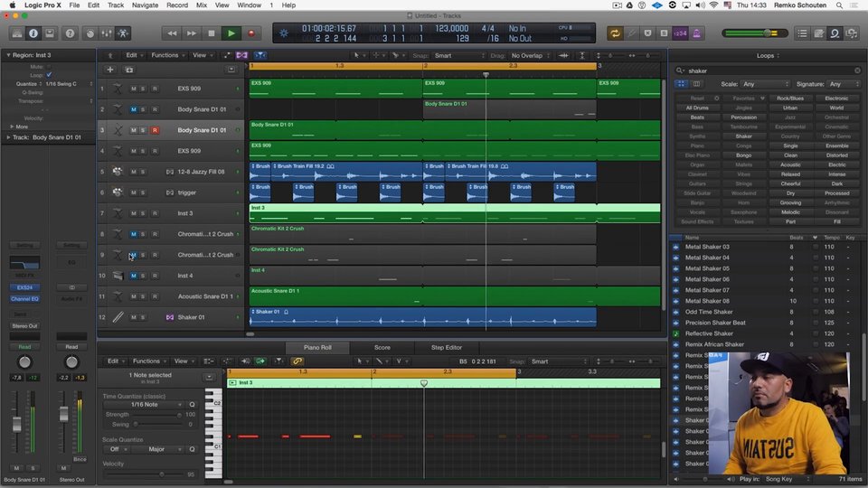Open the Quick Help question mark button
Image resolution: width=868 pixels, height=488 pixels.
point(70,33)
